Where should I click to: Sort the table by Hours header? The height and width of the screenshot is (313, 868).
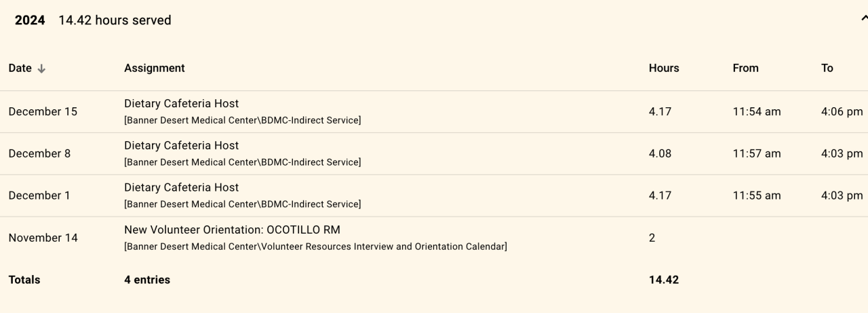(663, 68)
